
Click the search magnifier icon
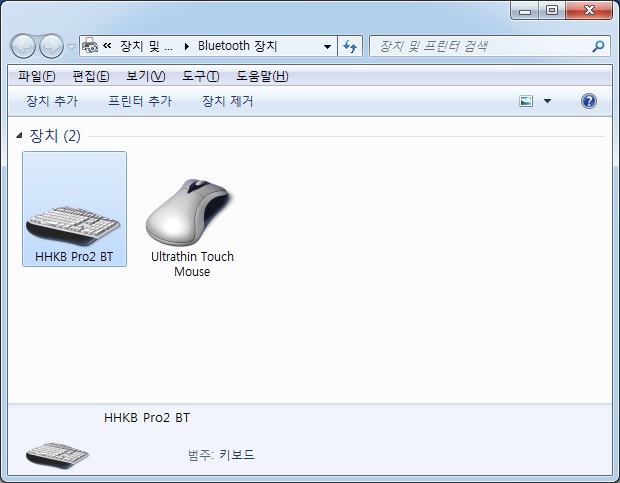click(x=598, y=46)
